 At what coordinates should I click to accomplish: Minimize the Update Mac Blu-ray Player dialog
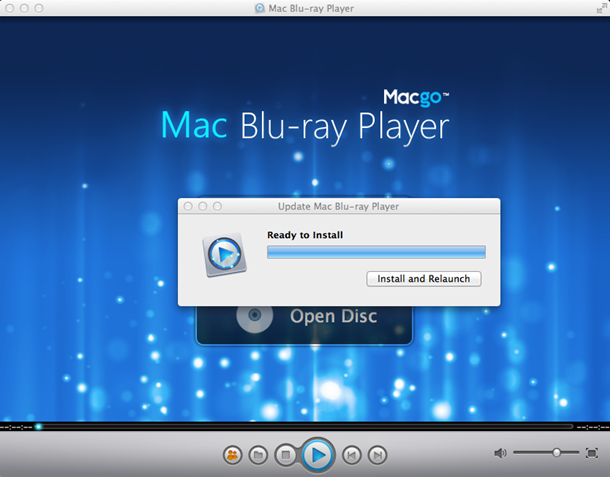(x=203, y=206)
